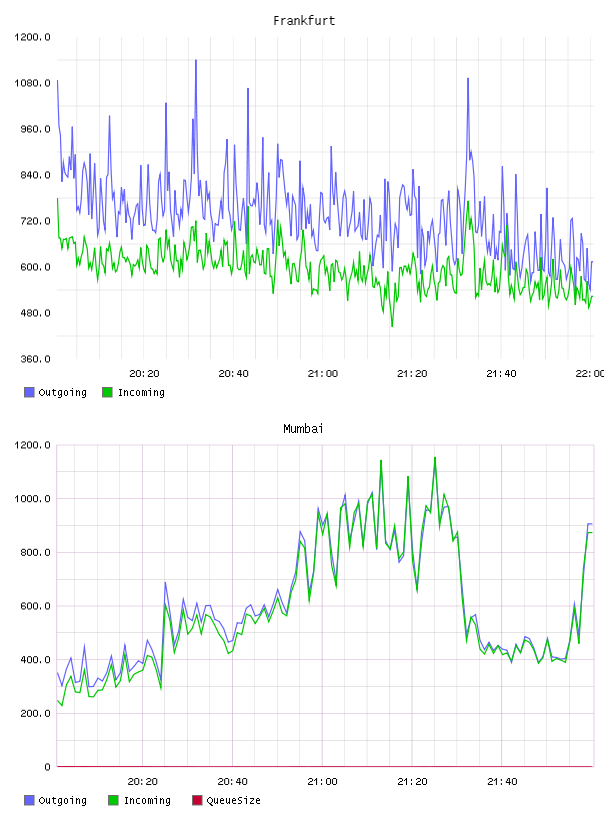Click the Incoming legend label under Frankfurt chart
This screenshot has width=608, height=816.
pos(141,392)
